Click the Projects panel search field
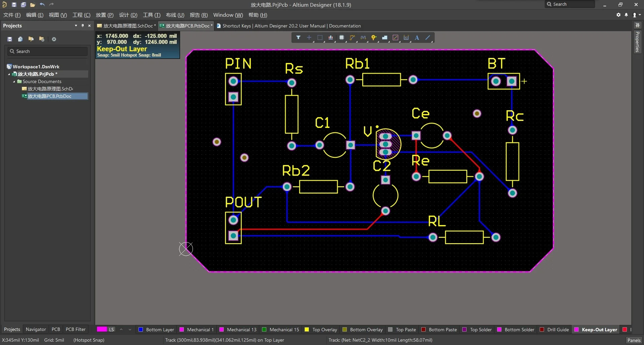The image size is (644, 345). (x=50, y=51)
